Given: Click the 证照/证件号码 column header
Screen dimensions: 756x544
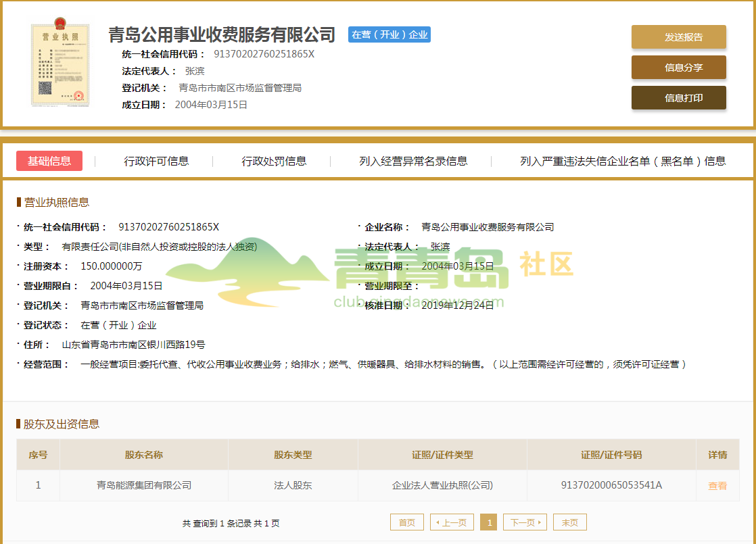Looking at the screenshot, I should click(x=611, y=455).
